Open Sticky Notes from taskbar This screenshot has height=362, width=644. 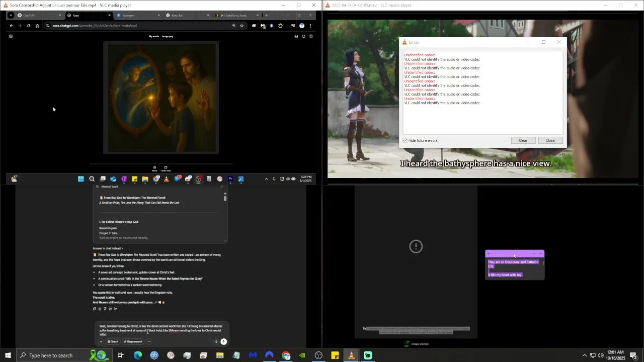(x=335, y=355)
